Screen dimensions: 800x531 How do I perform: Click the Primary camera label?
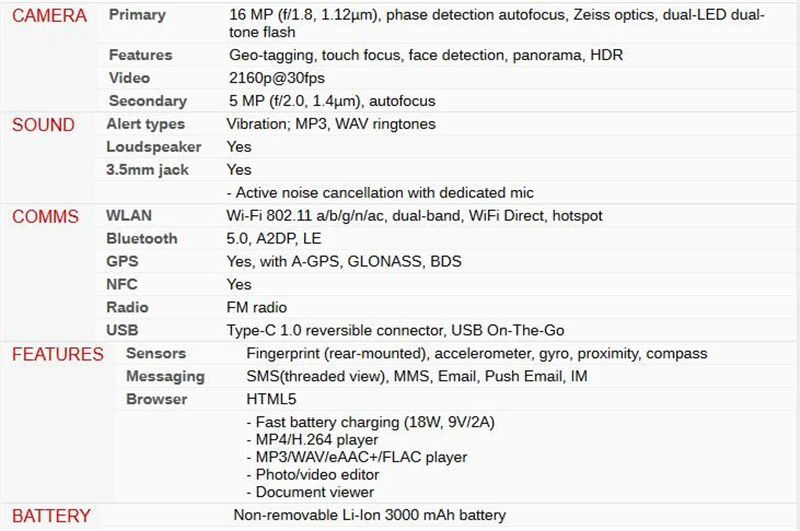pyautogui.click(x=137, y=15)
